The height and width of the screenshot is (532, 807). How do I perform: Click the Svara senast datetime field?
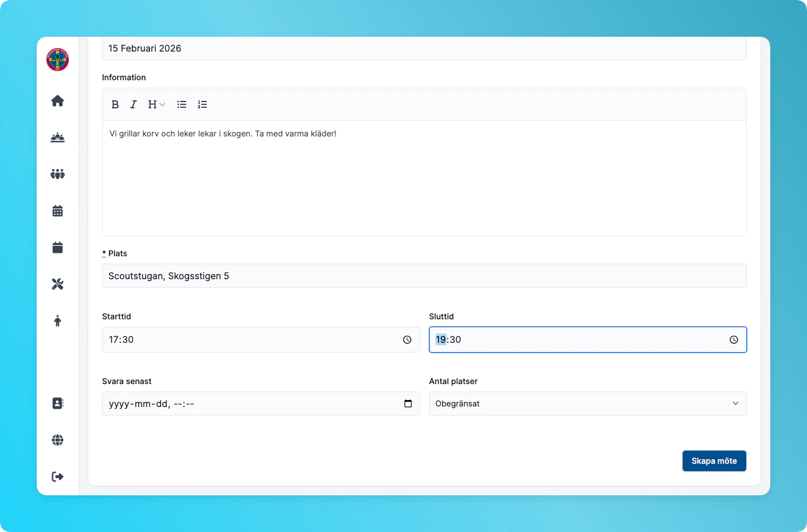tap(261, 404)
